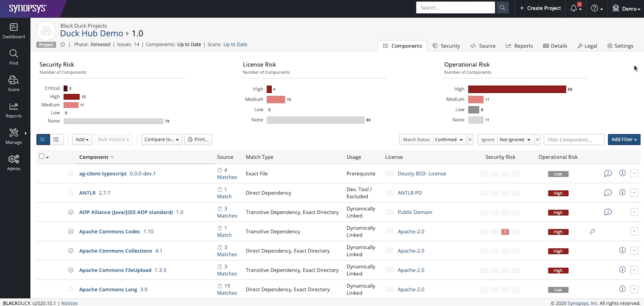
Task: Switch to the Components tab
Action: pyautogui.click(x=403, y=46)
